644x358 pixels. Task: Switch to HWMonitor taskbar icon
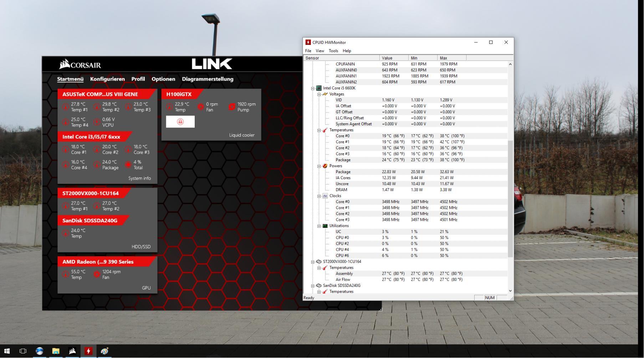click(x=88, y=351)
